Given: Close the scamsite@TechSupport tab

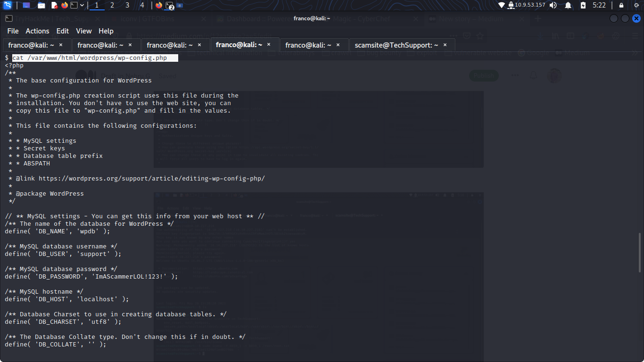Looking at the screenshot, I should [445, 45].
